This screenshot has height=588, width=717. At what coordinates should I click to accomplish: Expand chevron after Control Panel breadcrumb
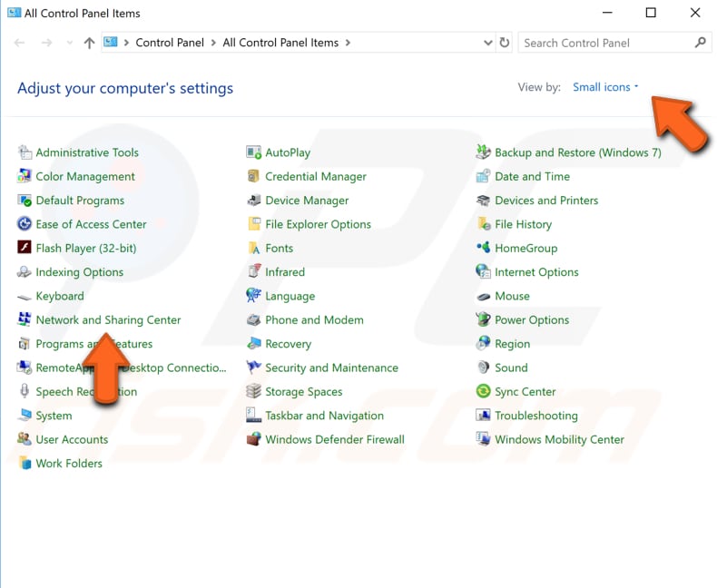point(213,43)
